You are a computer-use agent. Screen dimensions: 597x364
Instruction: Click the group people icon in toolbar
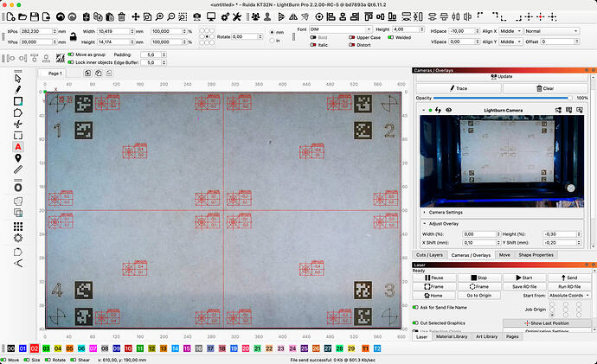(255, 16)
